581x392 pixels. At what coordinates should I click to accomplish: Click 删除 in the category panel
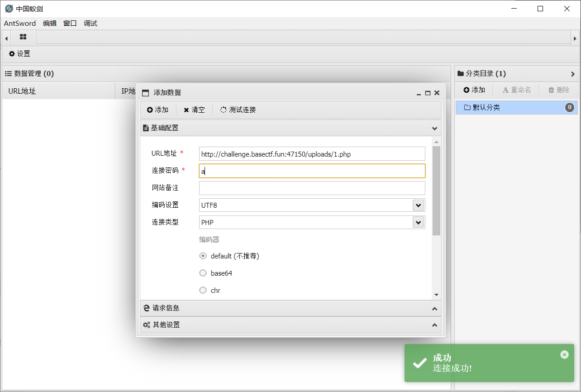559,90
